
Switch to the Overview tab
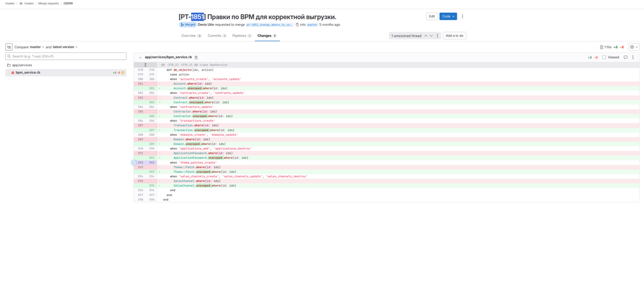(x=191, y=36)
